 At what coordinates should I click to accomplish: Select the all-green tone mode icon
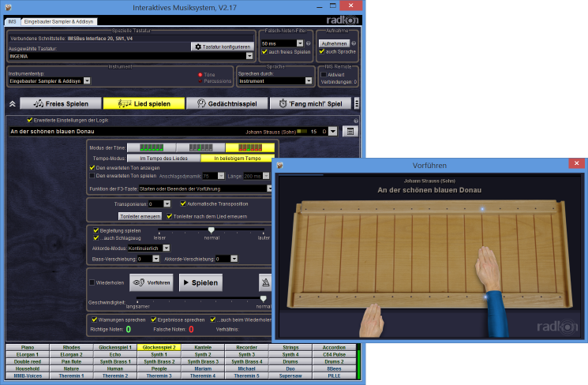(x=152, y=148)
